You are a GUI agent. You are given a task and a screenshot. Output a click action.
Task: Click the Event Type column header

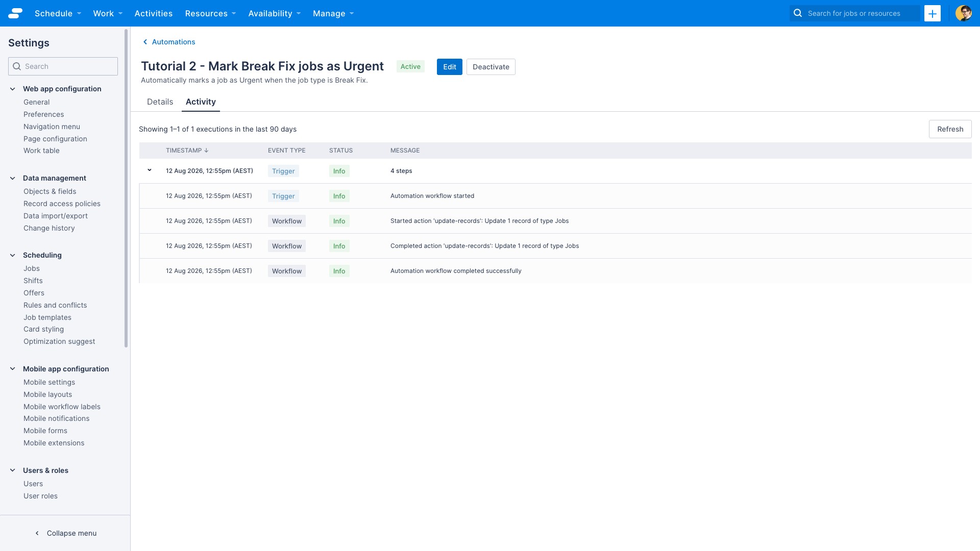coord(286,151)
